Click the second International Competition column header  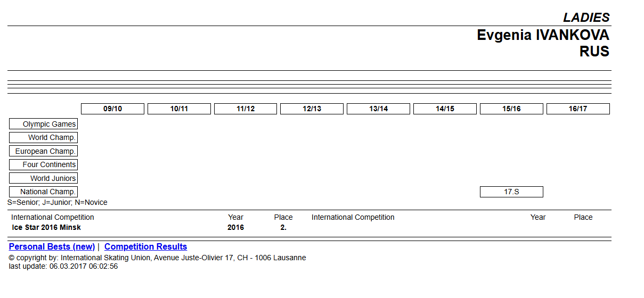tap(353, 218)
